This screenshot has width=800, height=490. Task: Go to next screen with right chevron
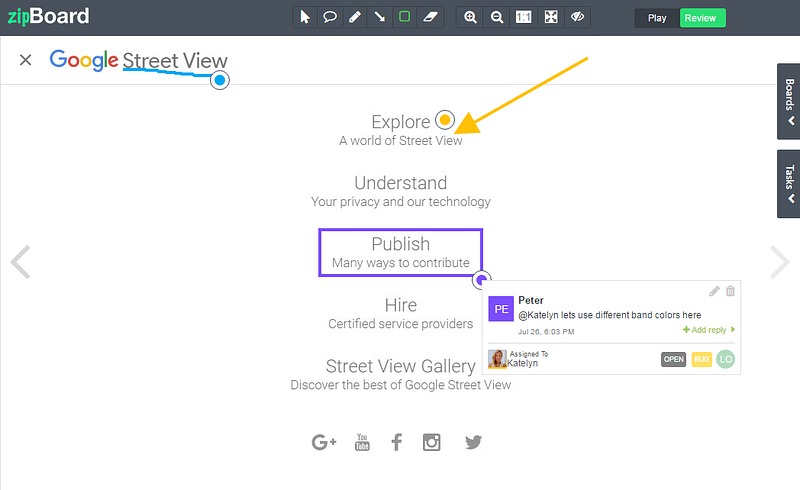780,262
